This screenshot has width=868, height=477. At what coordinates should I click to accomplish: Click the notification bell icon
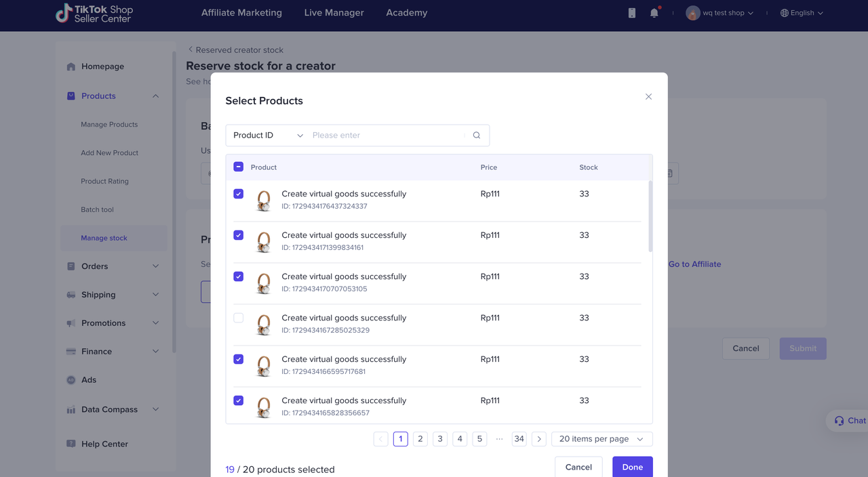click(654, 13)
